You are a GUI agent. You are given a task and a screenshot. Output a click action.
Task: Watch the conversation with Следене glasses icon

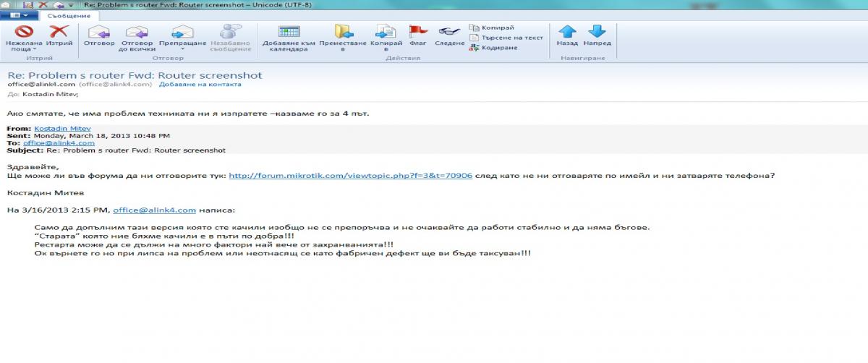click(449, 33)
